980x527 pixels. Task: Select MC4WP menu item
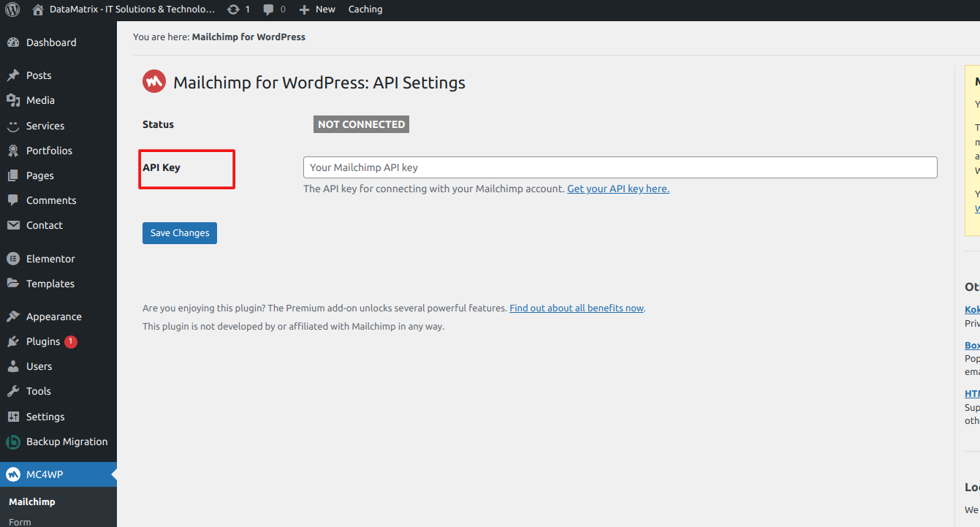(x=58, y=474)
